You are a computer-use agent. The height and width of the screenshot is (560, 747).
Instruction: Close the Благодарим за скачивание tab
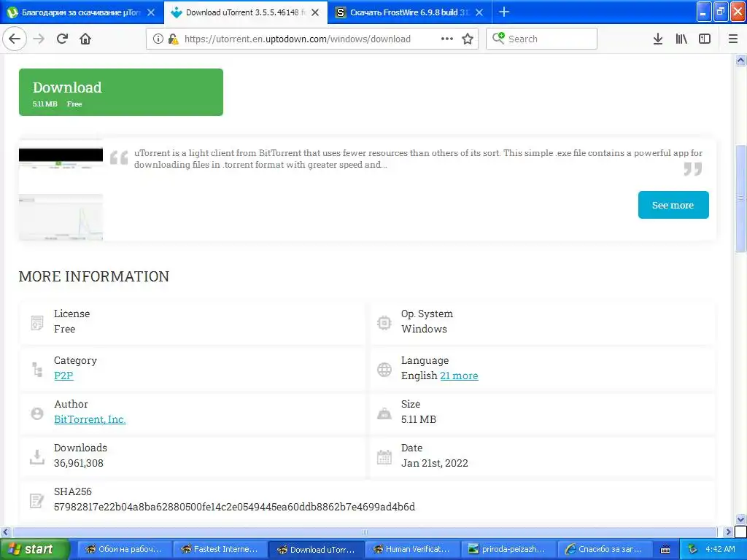click(x=151, y=12)
